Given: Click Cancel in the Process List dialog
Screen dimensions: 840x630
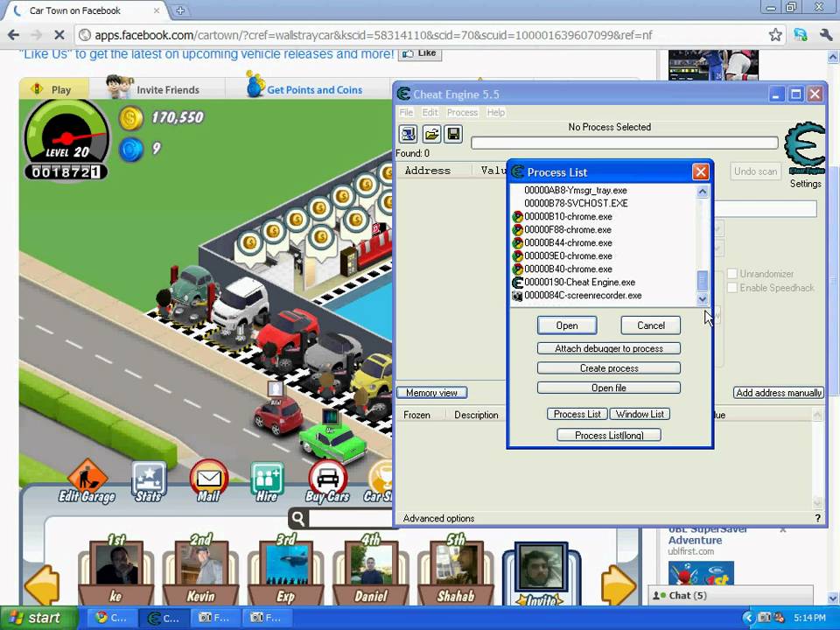Looking at the screenshot, I should click(651, 325).
